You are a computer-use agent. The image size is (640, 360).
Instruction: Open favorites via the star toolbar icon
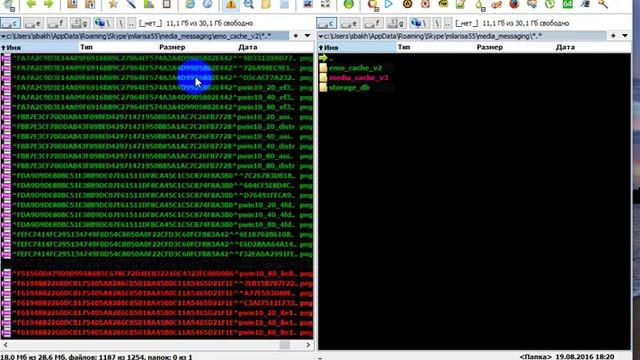[113, 4]
